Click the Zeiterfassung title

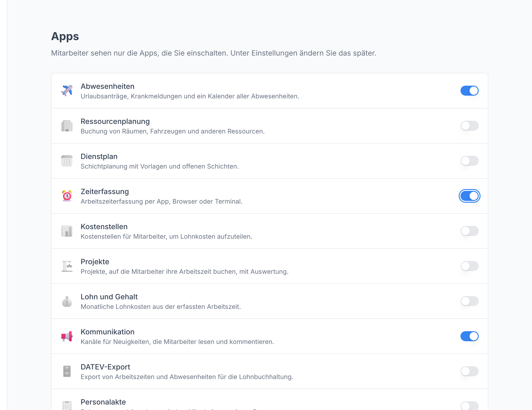coord(105,192)
